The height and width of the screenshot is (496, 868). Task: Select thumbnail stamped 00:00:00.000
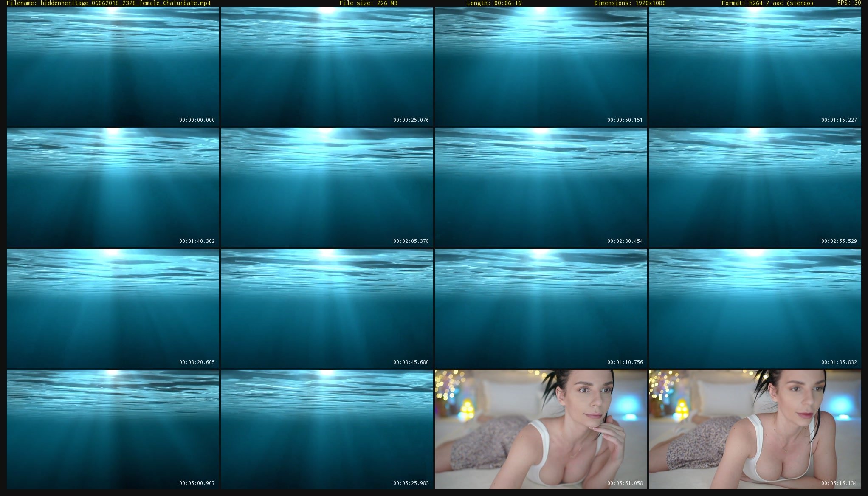tap(113, 67)
